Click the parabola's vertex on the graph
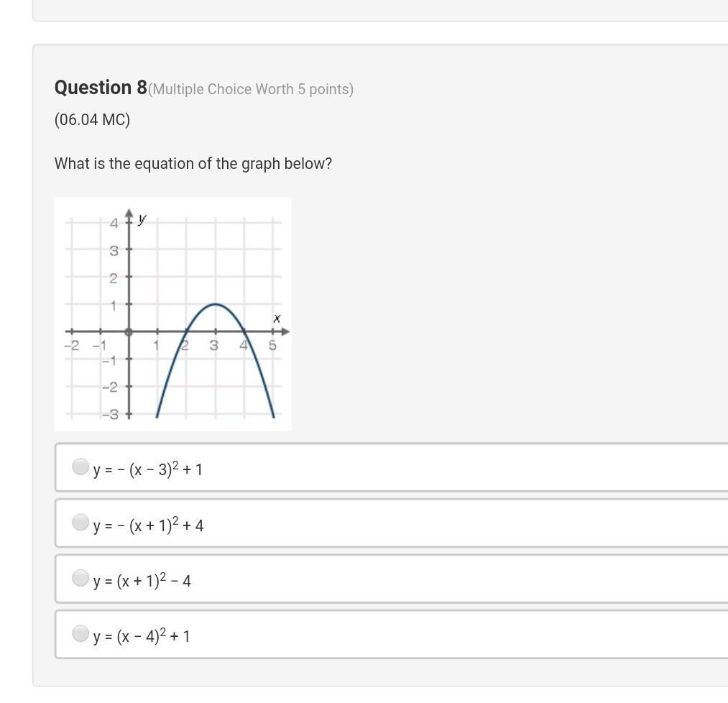 215,304
